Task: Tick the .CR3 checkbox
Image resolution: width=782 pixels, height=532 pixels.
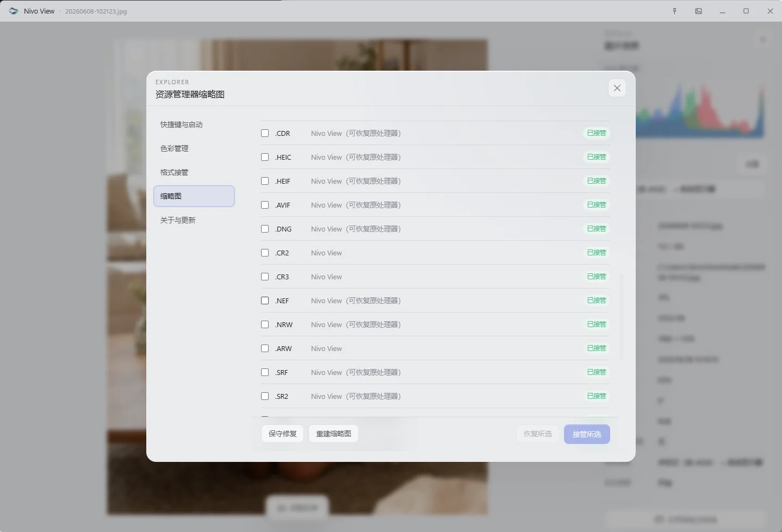Action: (x=265, y=277)
